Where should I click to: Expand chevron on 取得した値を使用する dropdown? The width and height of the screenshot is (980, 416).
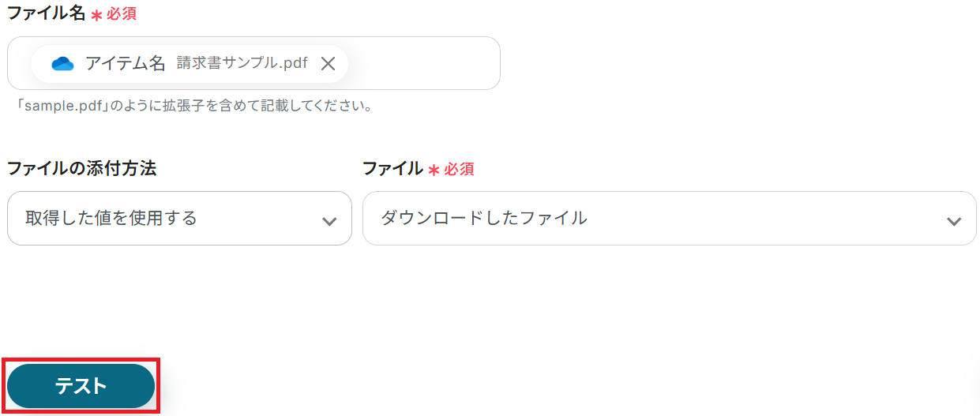pyautogui.click(x=329, y=221)
